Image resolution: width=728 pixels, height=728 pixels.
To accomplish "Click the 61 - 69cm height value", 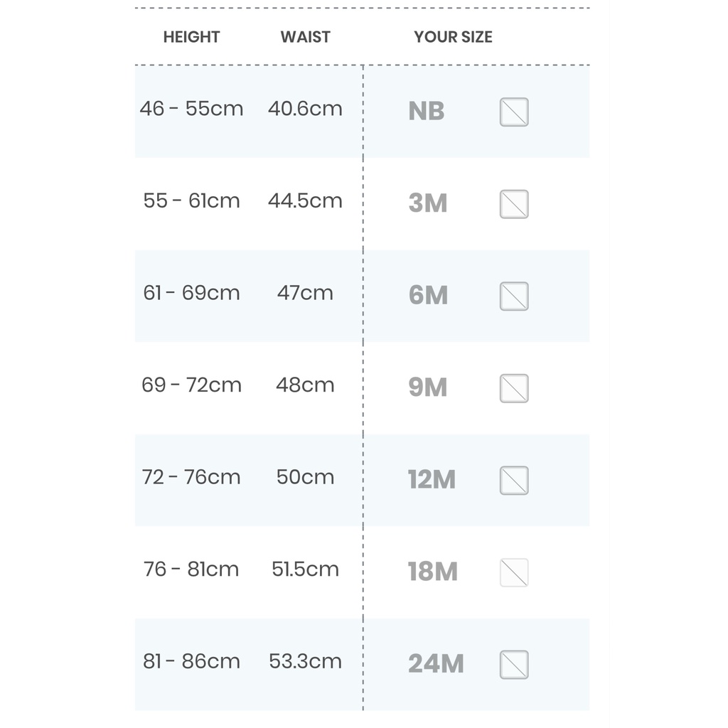I will (x=191, y=293).
